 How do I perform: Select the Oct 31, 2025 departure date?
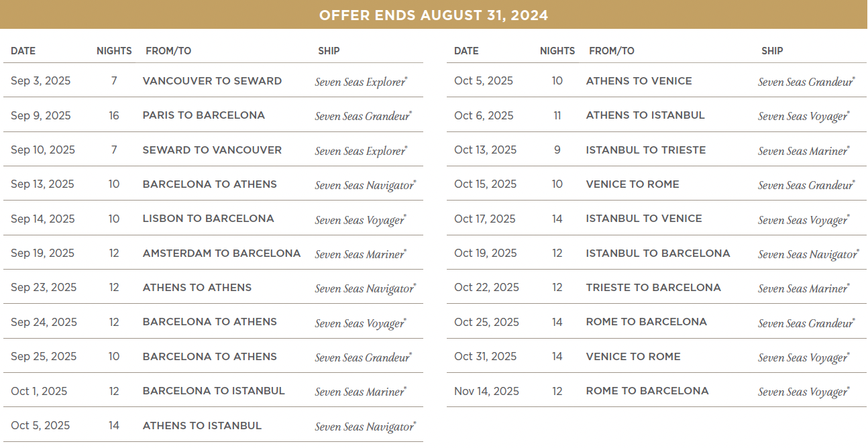coord(485,357)
